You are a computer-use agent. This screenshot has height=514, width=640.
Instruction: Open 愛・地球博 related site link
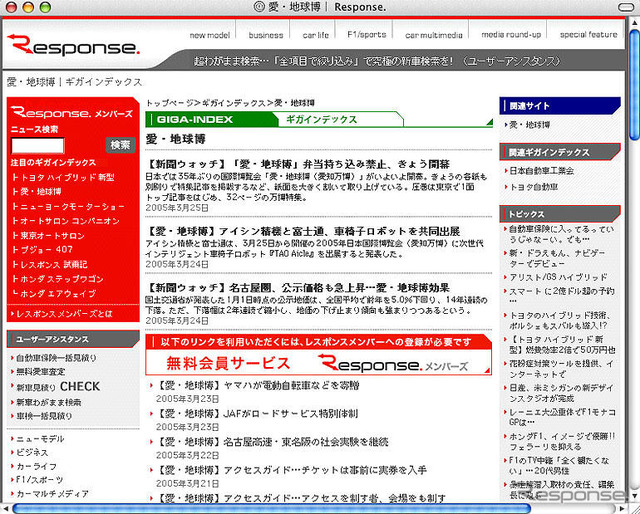pyautogui.click(x=529, y=125)
